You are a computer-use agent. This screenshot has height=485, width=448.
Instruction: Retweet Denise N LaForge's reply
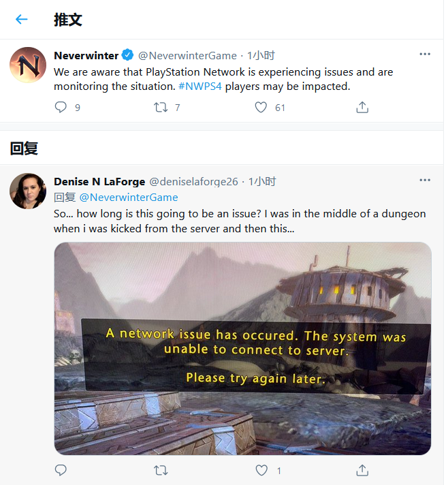pyautogui.click(x=161, y=470)
